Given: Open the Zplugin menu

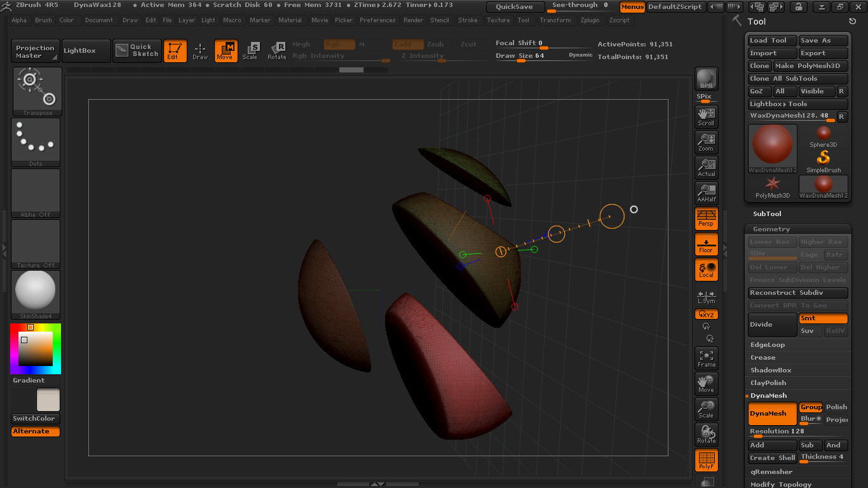Looking at the screenshot, I should pyautogui.click(x=590, y=20).
